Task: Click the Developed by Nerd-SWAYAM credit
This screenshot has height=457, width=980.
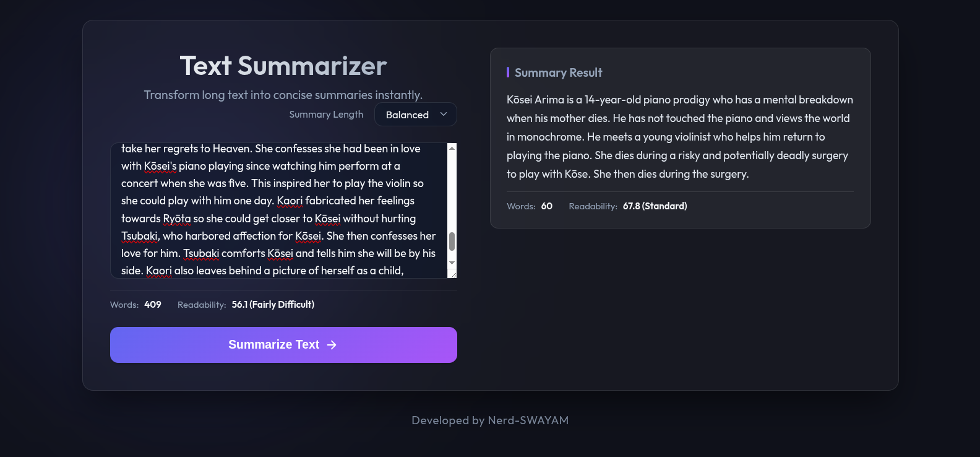Action: click(490, 420)
